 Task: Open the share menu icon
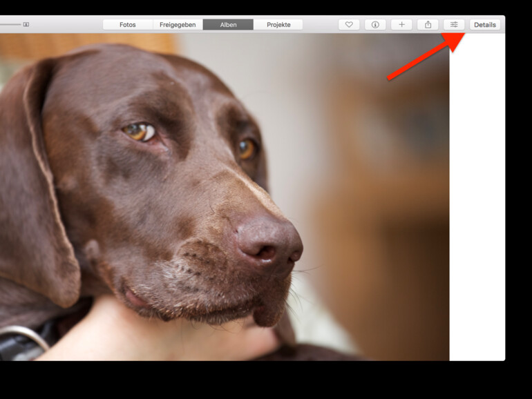(x=428, y=24)
